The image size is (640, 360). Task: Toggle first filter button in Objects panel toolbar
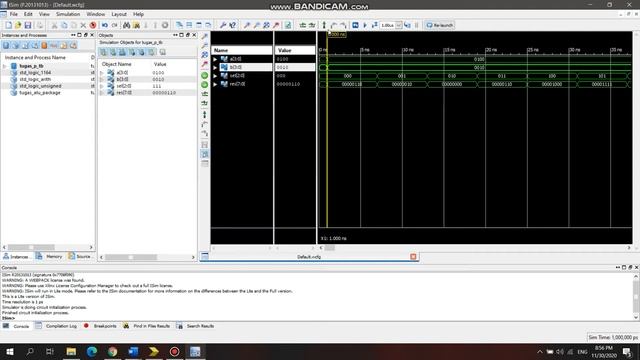104,52
